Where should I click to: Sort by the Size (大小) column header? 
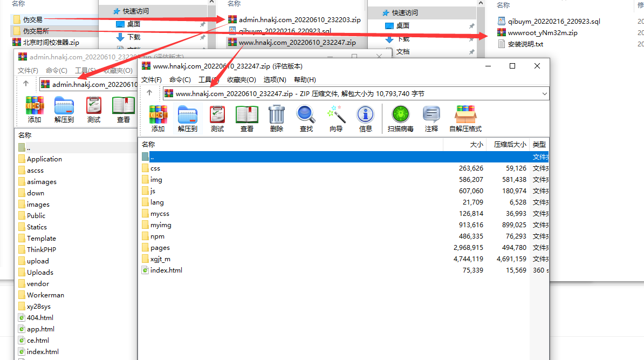pos(476,145)
